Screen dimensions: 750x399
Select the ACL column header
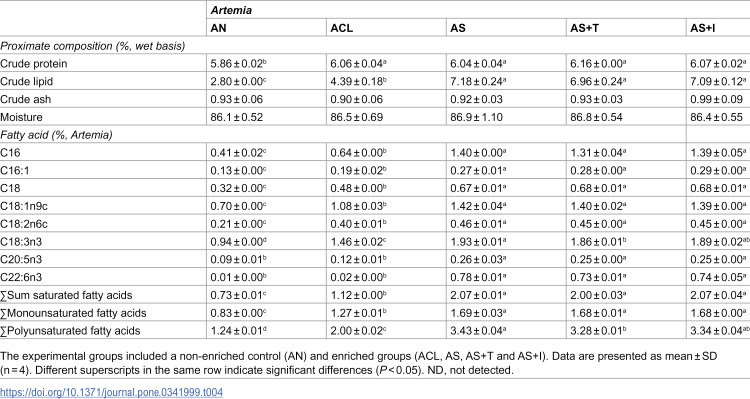pyautogui.click(x=342, y=28)
